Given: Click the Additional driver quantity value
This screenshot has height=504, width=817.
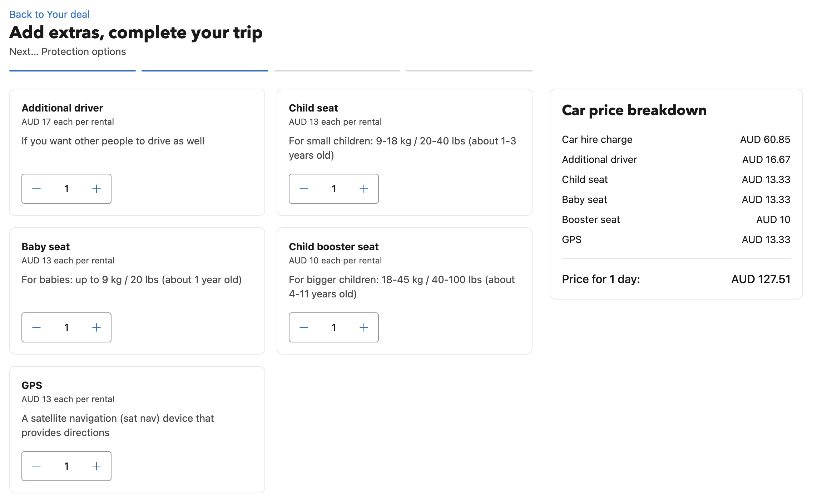Looking at the screenshot, I should pyautogui.click(x=66, y=189).
